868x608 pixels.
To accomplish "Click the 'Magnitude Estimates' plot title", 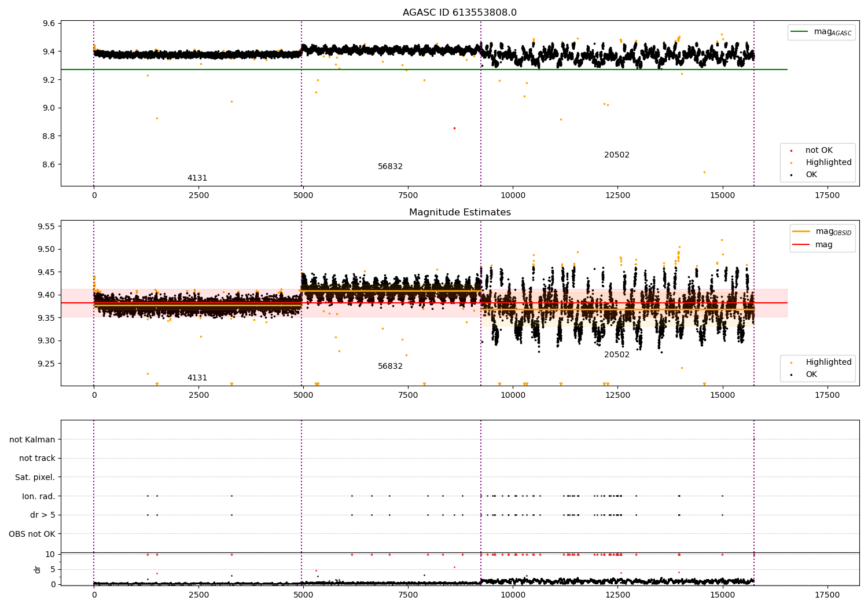I will [x=459, y=213].
